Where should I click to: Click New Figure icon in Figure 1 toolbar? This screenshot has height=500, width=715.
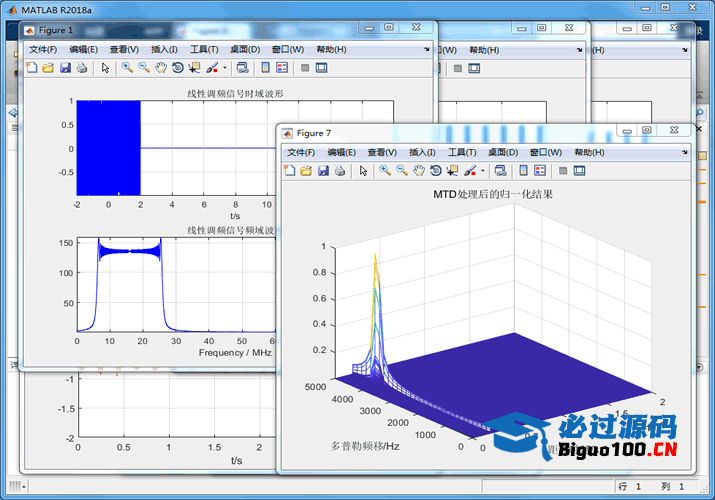(x=31, y=68)
